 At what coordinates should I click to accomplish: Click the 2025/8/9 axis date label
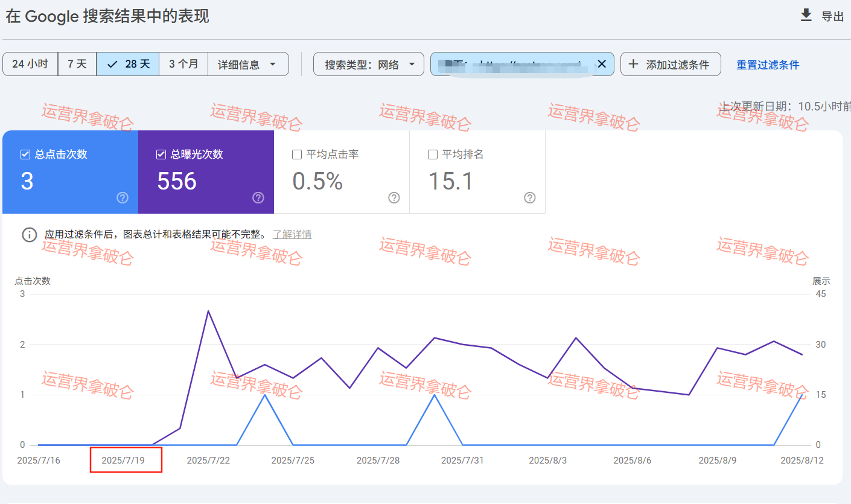click(718, 460)
